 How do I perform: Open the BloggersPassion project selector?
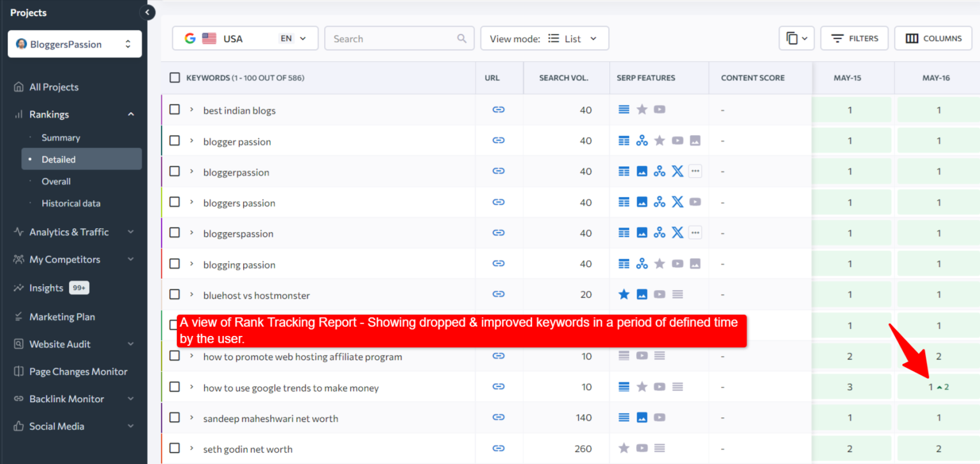coord(75,44)
